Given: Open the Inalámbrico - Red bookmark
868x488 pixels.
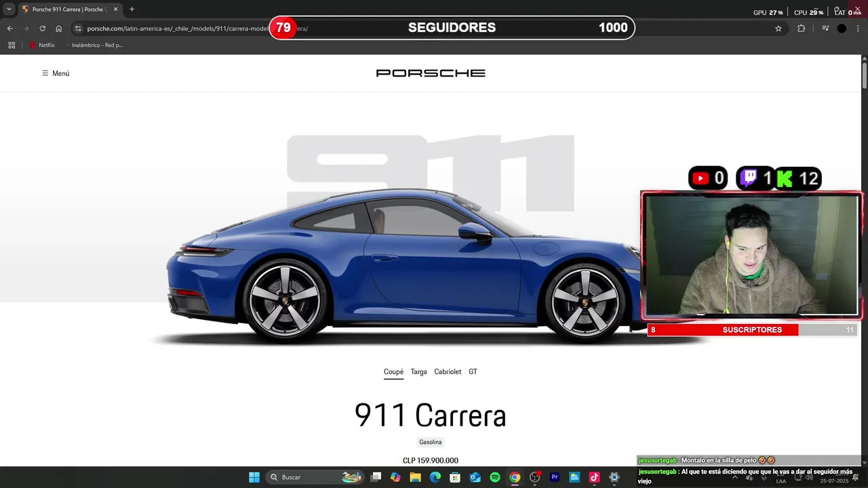Looking at the screenshot, I should tap(94, 45).
